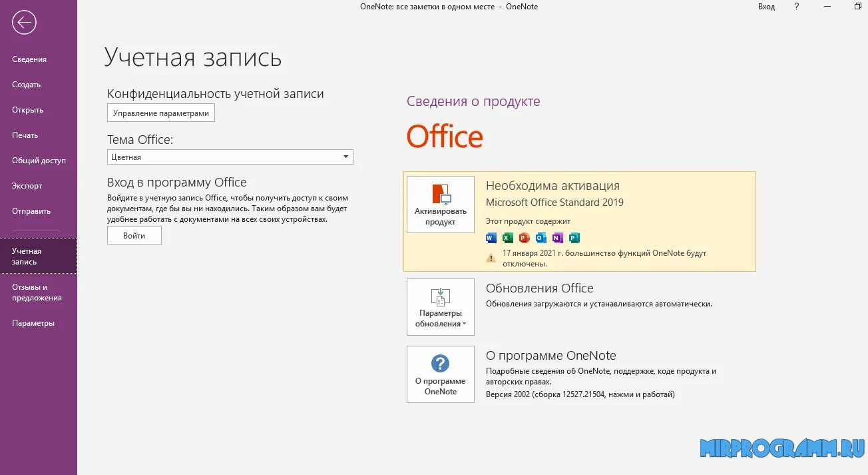Click the Учетная запись page title

[193, 57]
